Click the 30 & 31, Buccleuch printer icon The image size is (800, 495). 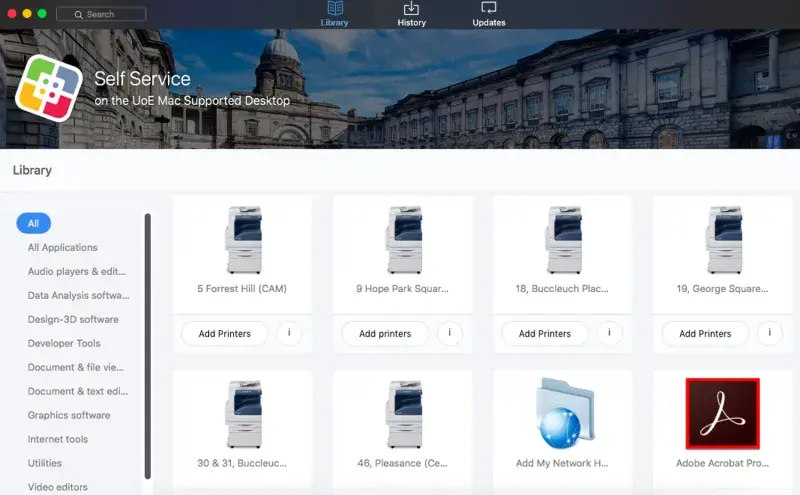point(244,414)
